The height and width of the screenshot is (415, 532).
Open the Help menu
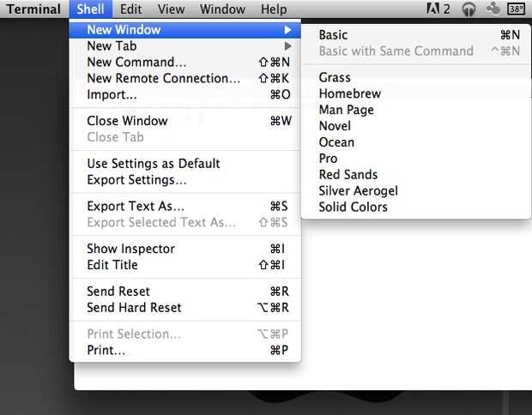point(274,9)
